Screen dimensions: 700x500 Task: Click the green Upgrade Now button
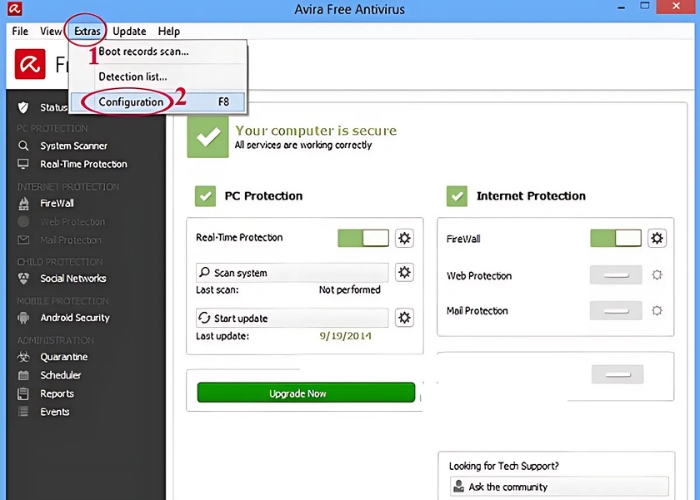coord(305,393)
